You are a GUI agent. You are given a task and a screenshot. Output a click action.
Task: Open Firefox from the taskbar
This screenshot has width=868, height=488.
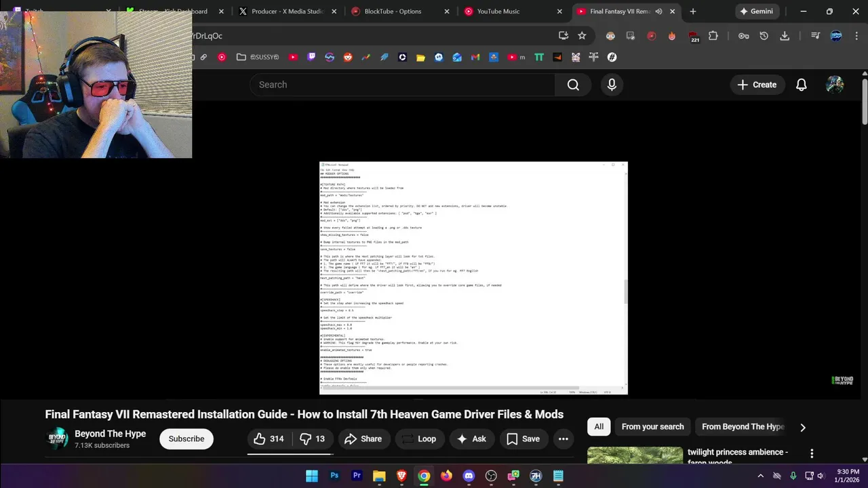point(446,476)
